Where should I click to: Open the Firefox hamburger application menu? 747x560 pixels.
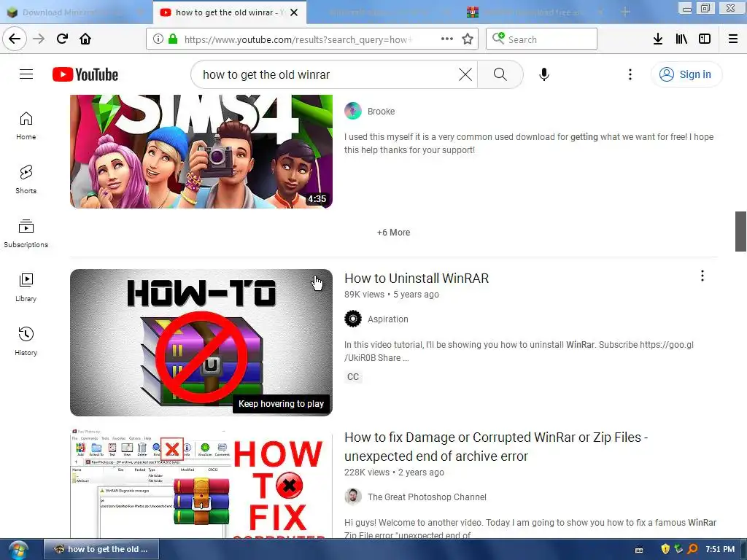[x=733, y=39]
